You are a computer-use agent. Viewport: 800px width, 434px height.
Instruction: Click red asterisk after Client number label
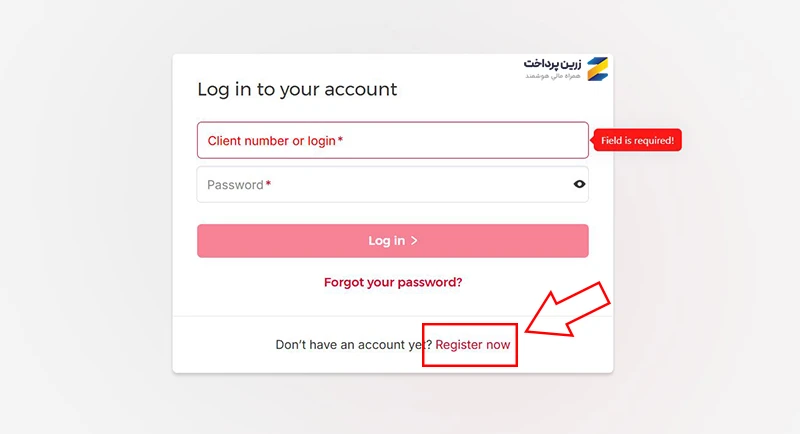point(340,140)
